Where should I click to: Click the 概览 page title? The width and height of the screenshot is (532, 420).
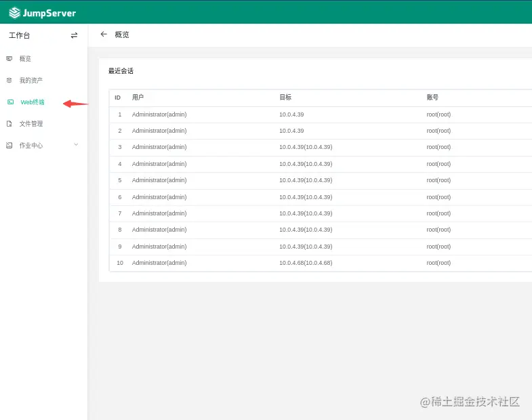tap(122, 35)
